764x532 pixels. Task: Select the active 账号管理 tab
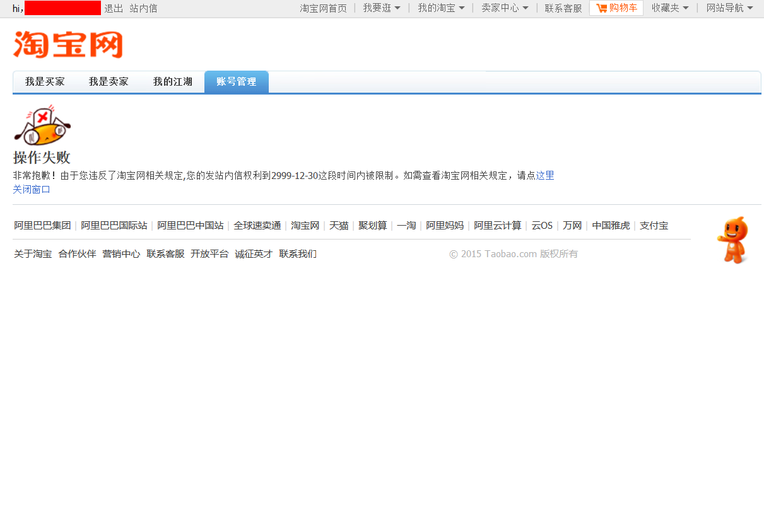click(236, 81)
